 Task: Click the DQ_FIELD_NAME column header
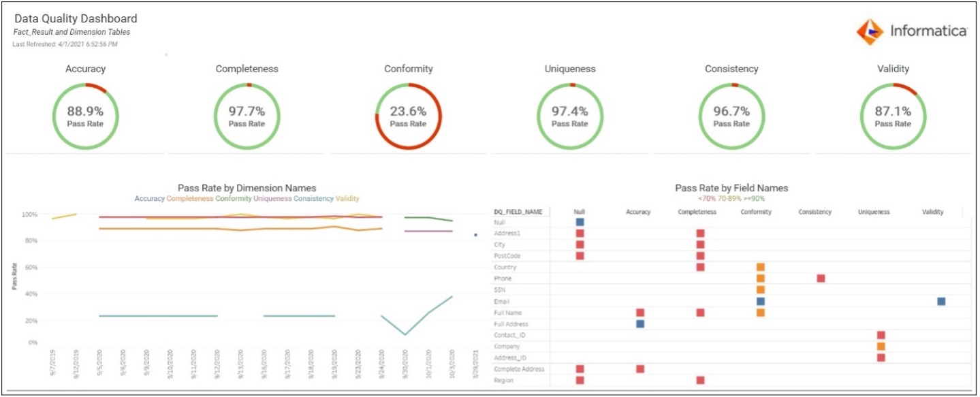click(518, 212)
